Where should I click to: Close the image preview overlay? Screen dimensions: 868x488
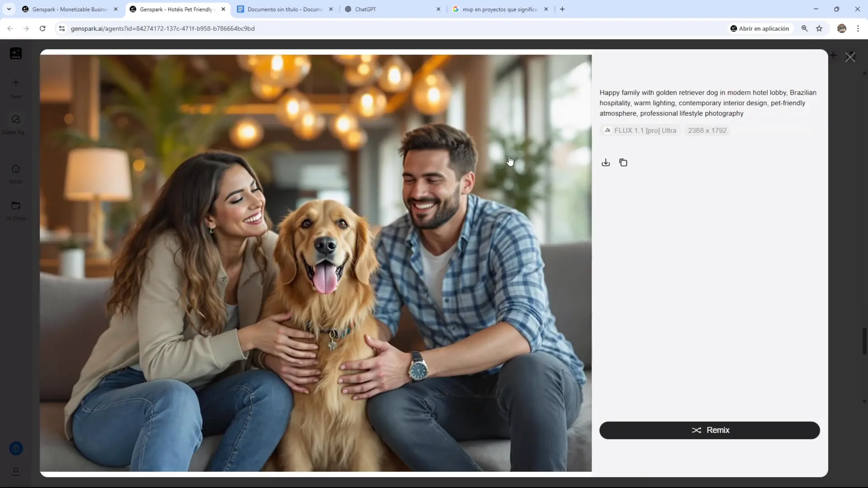(850, 57)
